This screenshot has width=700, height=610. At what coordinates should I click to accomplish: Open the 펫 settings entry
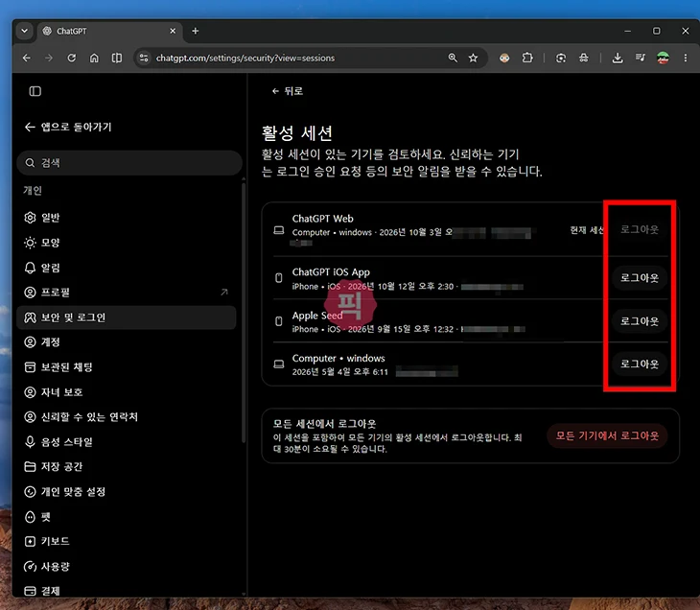[x=127, y=517]
